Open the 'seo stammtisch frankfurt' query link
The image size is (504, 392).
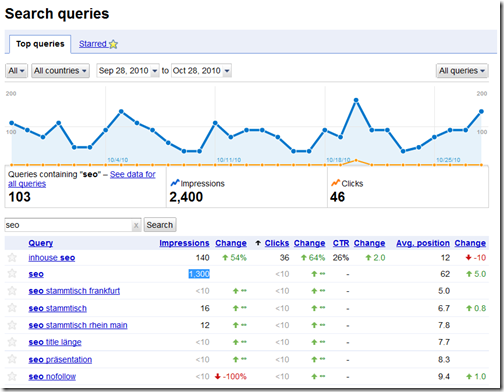[x=74, y=291]
